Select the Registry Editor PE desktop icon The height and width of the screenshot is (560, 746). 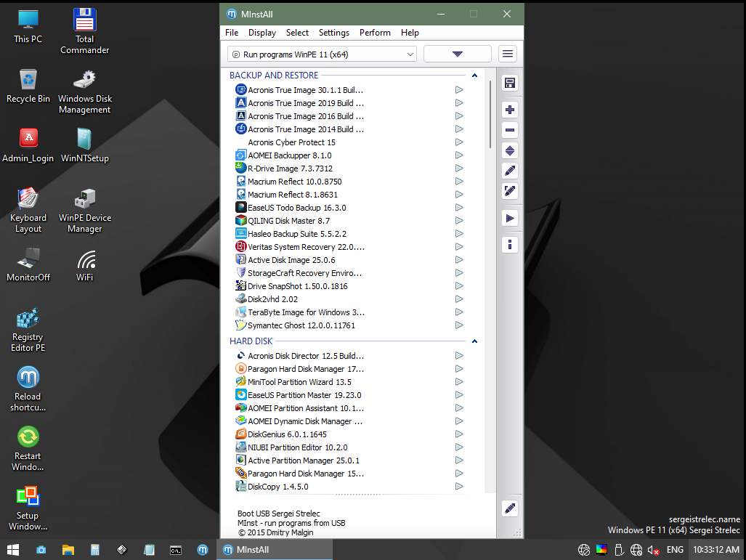[28, 330]
